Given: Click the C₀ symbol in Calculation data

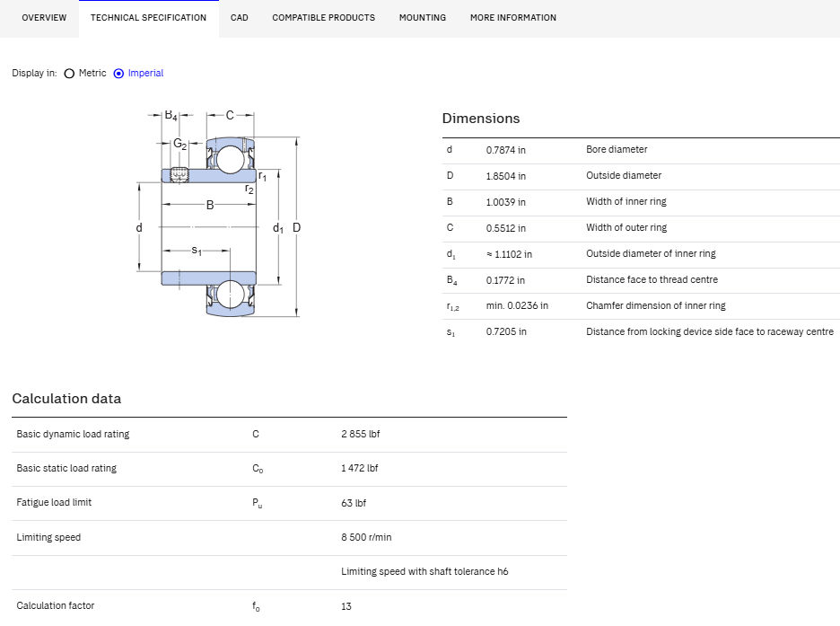Looking at the screenshot, I should point(258,469).
